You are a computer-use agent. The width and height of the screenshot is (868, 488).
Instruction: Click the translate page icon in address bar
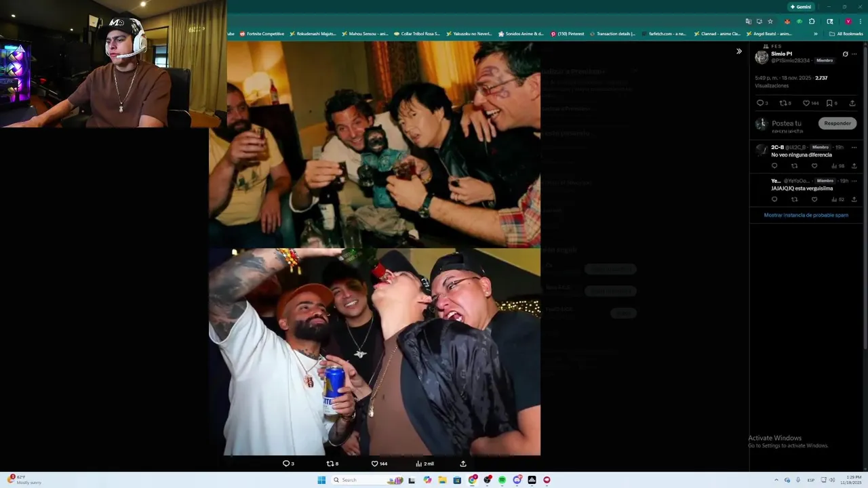tap(749, 21)
